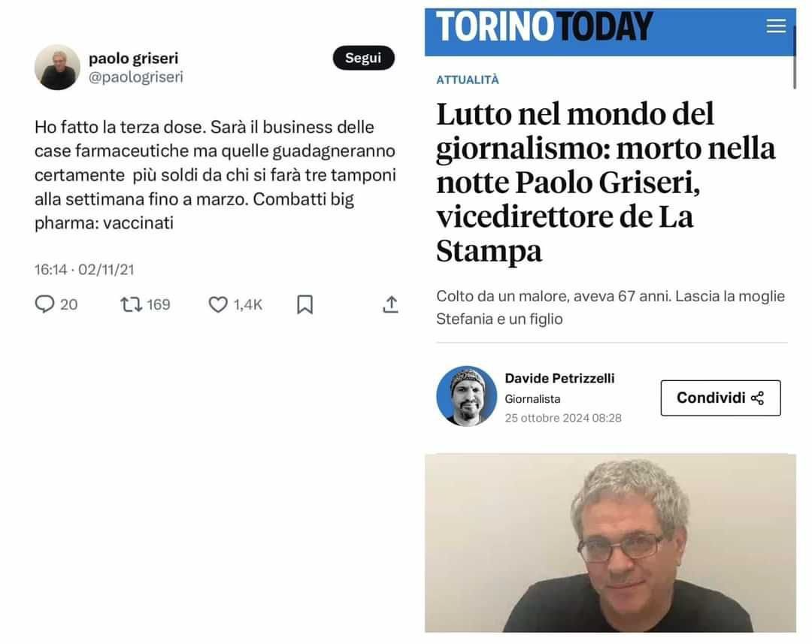Click Davide Petrizzelli author photo
Screen dimensions: 812x644
coord(467,396)
